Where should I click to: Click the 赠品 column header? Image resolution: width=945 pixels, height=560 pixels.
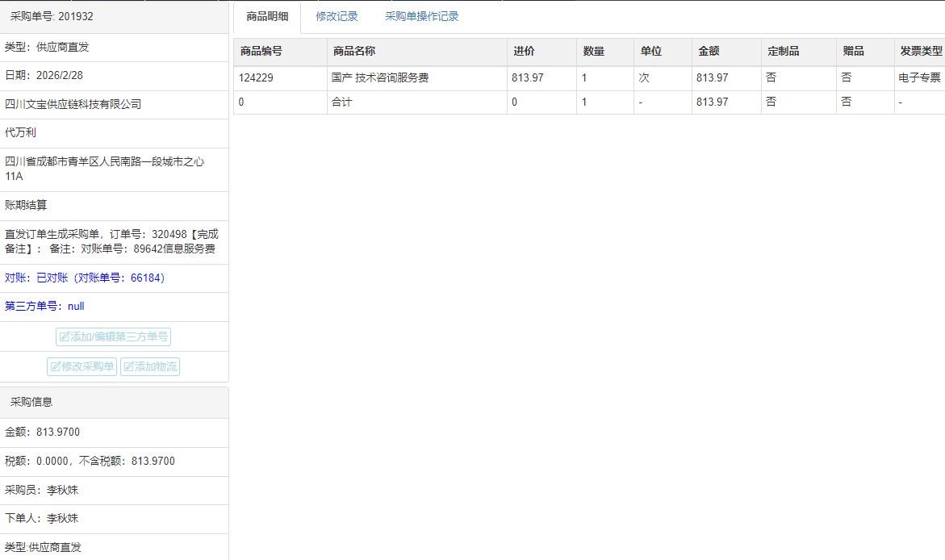click(x=853, y=51)
